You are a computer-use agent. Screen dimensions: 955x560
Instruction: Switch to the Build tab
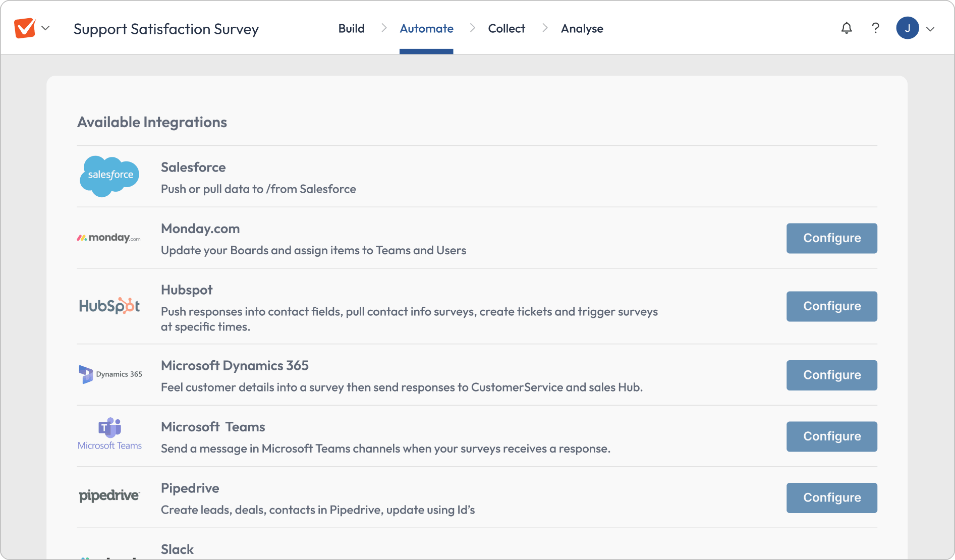pyautogui.click(x=351, y=29)
